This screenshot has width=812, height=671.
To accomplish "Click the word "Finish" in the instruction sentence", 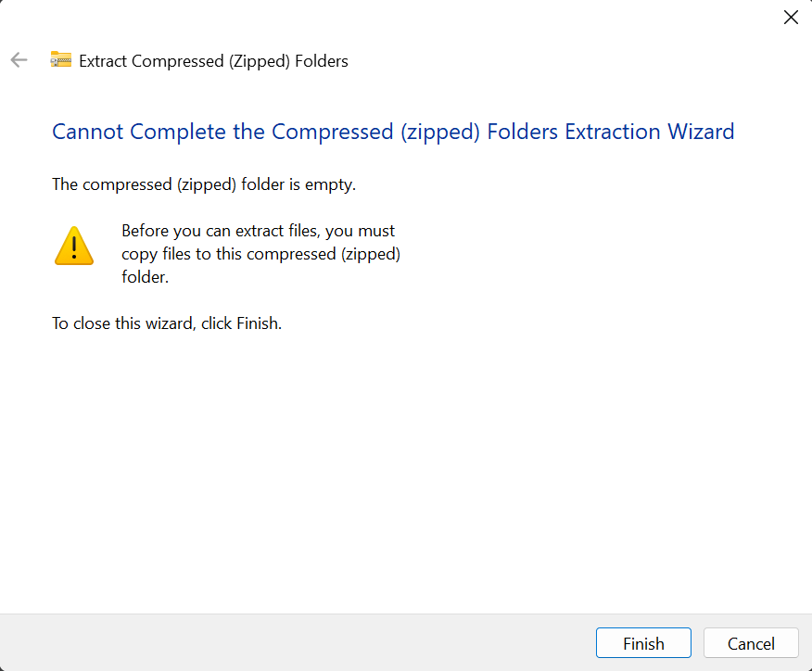I will point(257,323).
